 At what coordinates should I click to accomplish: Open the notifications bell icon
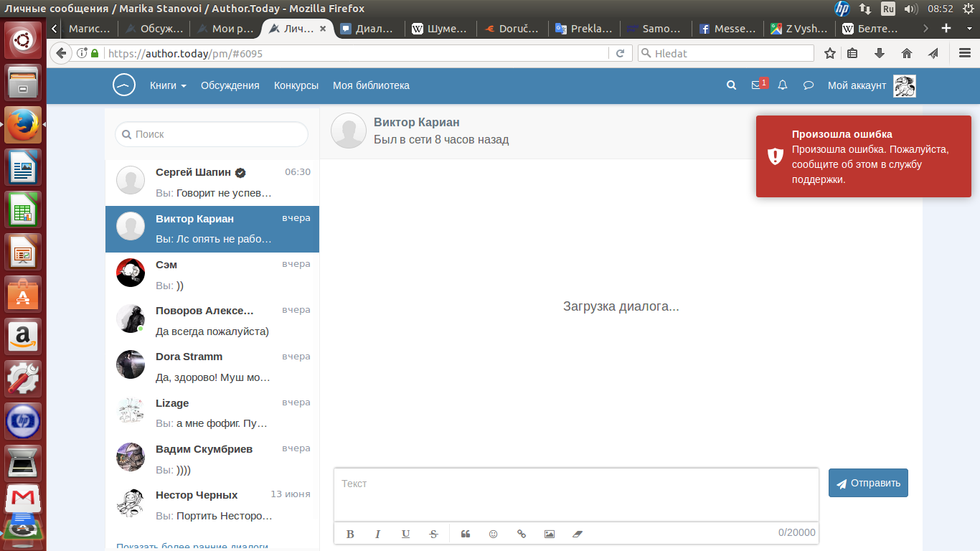[x=783, y=85]
